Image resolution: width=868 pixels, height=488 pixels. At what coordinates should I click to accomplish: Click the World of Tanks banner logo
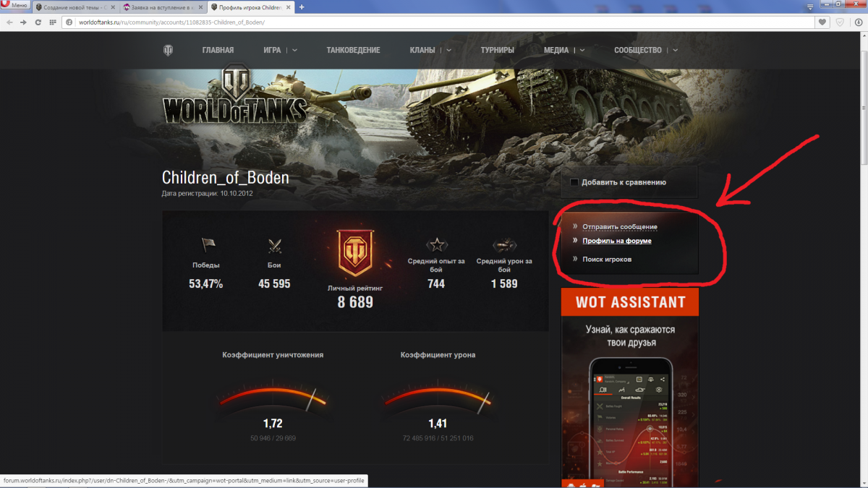click(x=234, y=96)
